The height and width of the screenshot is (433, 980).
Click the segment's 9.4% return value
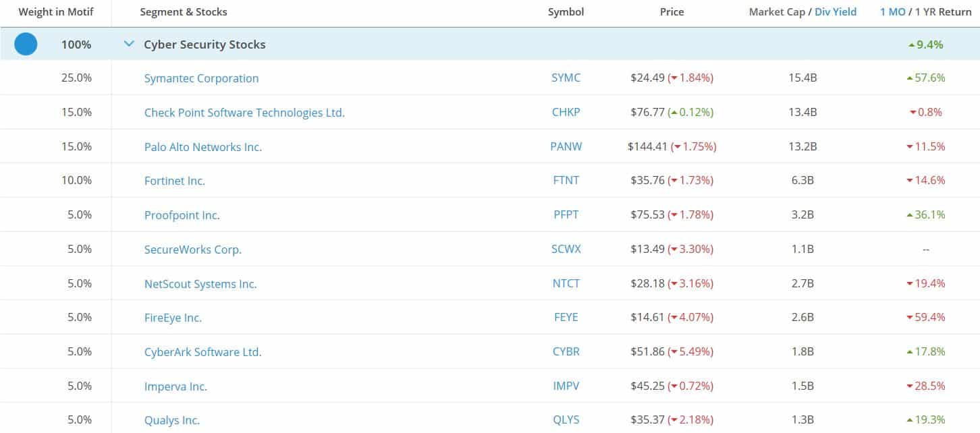[x=925, y=45]
